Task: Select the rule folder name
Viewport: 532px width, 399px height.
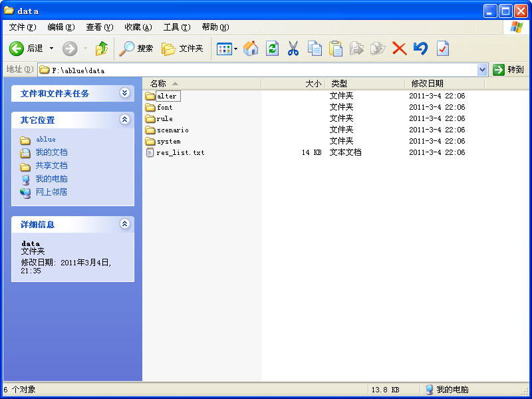Action: click(x=164, y=119)
